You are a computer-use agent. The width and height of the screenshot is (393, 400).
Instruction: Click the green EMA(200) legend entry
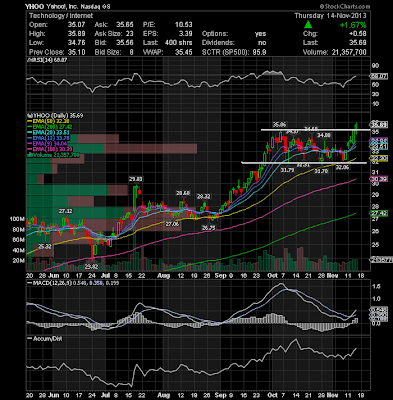(x=50, y=127)
